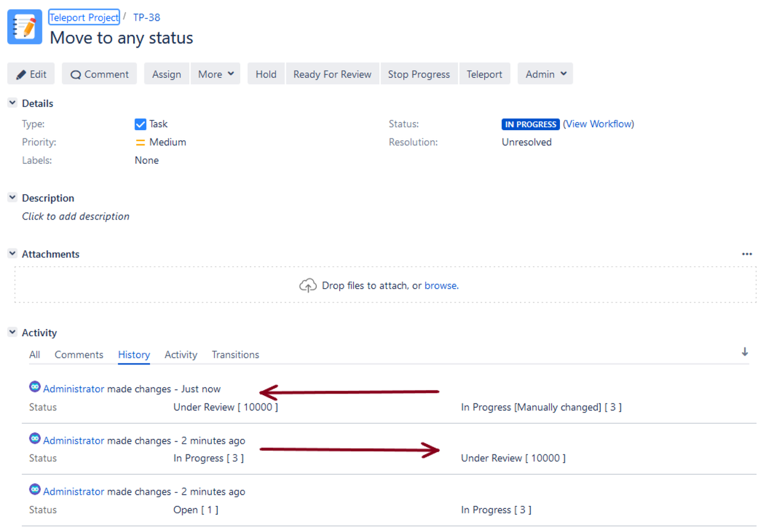This screenshot has height=532, width=766.
Task: Open the Teleport Project breadcrumb link
Action: 84,17
